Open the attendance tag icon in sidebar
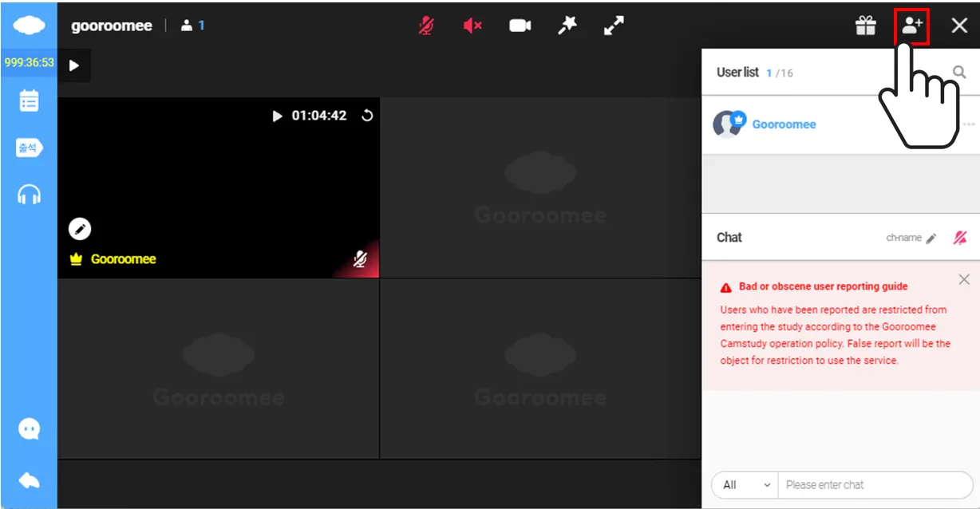This screenshot has width=980, height=509. pos(29,148)
